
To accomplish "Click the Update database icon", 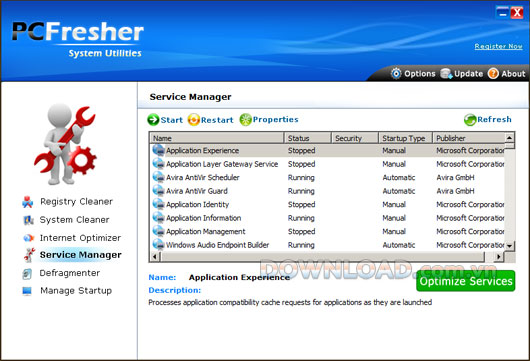I will point(446,73).
